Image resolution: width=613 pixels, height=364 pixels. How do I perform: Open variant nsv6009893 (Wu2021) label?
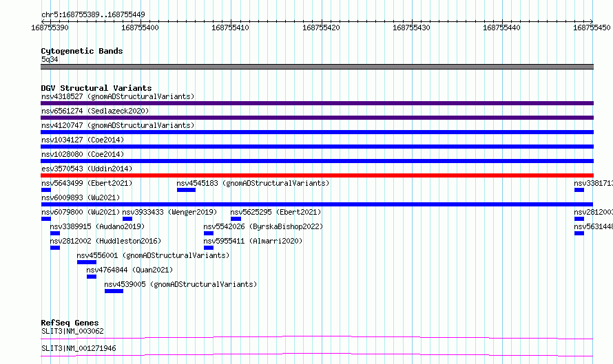point(81,197)
